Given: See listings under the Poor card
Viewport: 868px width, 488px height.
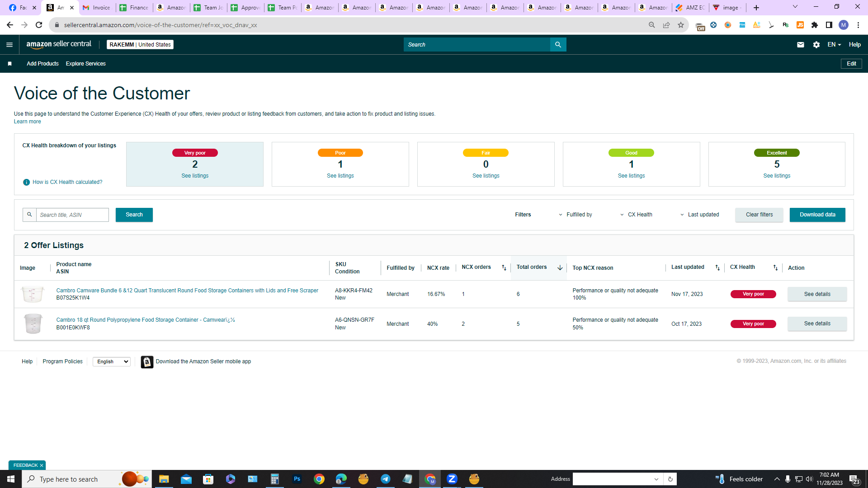Looking at the screenshot, I should [340, 176].
